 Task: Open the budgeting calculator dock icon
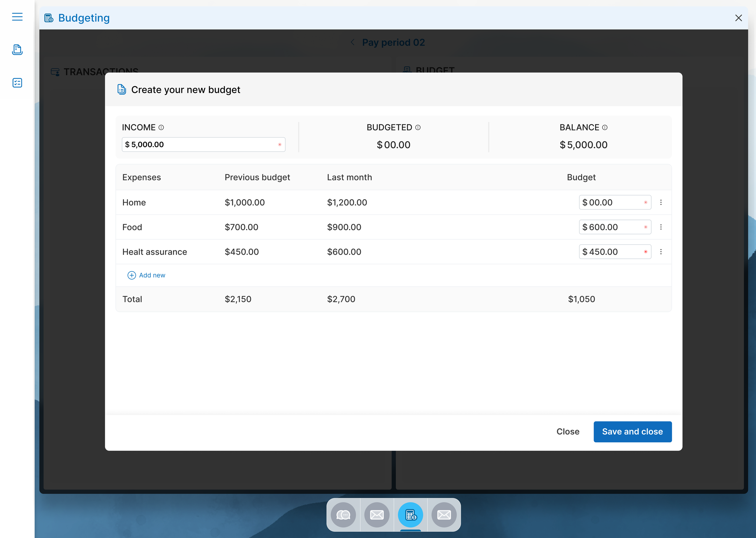(x=410, y=515)
